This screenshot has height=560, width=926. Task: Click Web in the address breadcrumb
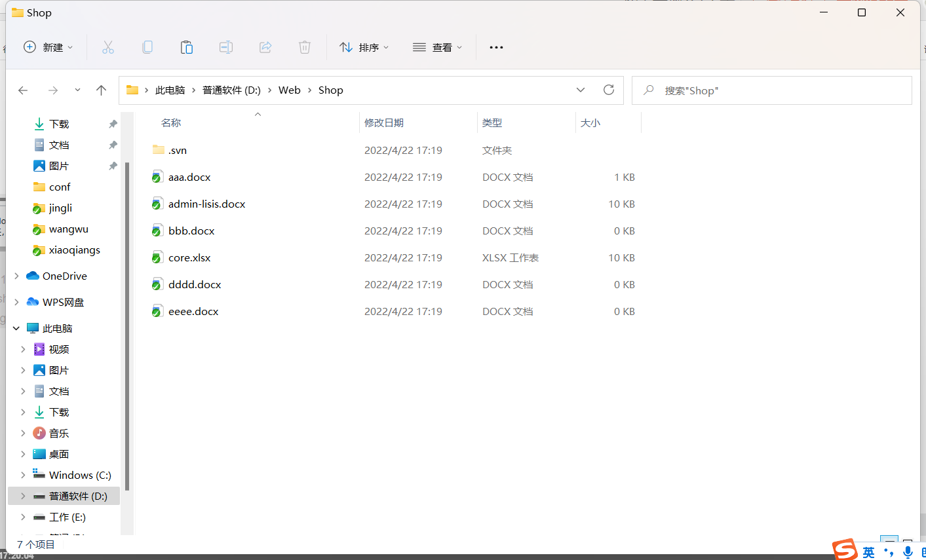pos(289,90)
